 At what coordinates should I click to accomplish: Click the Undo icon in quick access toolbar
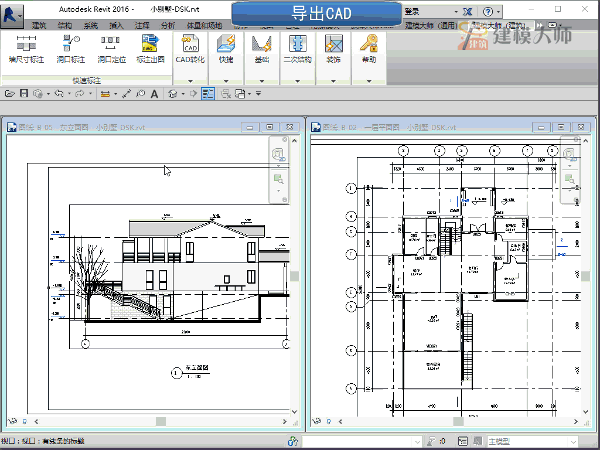pos(59,93)
